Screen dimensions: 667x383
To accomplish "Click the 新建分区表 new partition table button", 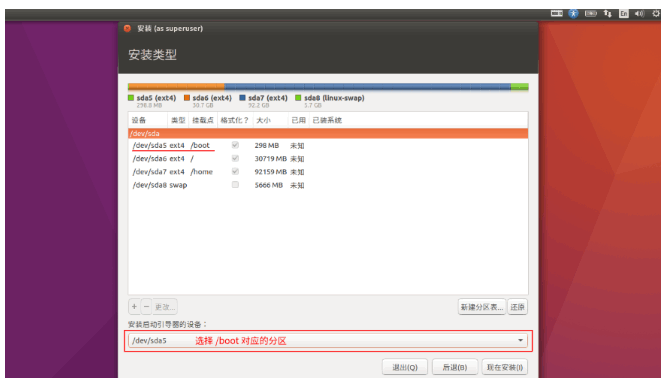I will point(482,307).
